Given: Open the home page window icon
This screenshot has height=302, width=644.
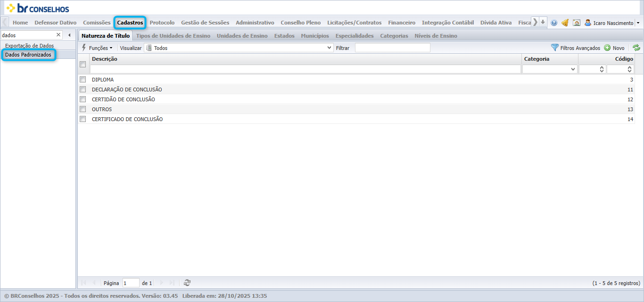Looking at the screenshot, I should pyautogui.click(x=576, y=23).
